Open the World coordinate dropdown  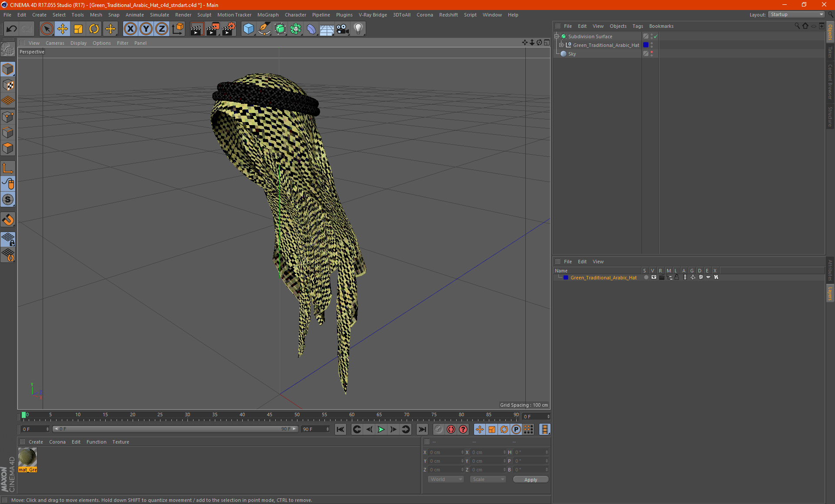(446, 479)
